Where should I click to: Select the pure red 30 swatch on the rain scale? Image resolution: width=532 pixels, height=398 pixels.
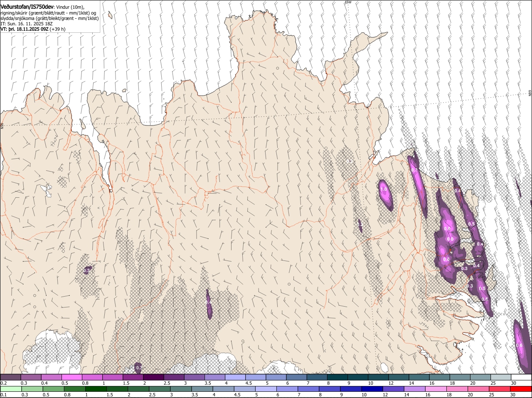(521, 389)
